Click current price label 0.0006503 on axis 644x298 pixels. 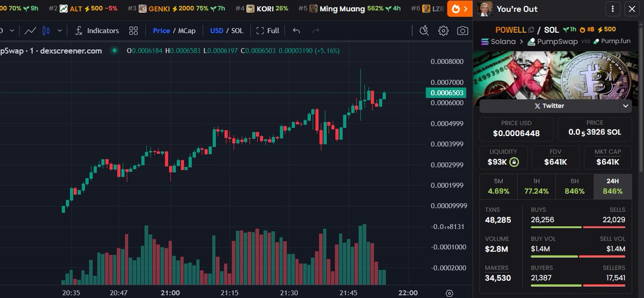(x=445, y=93)
